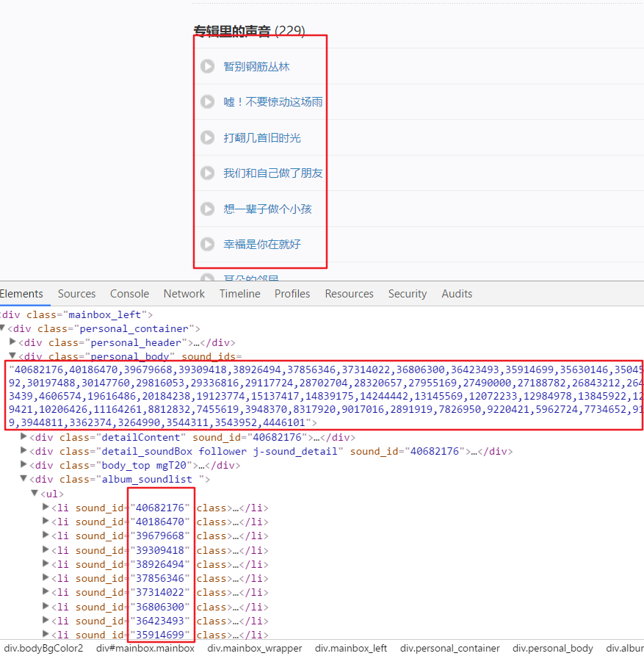Open the link 幸福是你在就好
644x656 pixels.
pos(261,244)
